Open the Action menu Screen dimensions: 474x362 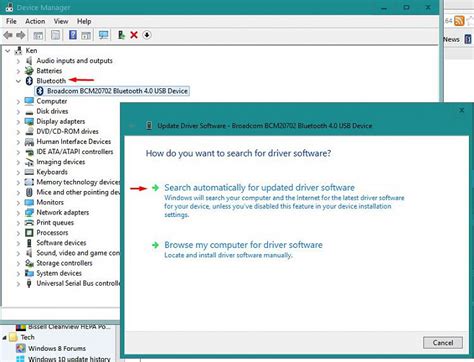tap(35, 21)
